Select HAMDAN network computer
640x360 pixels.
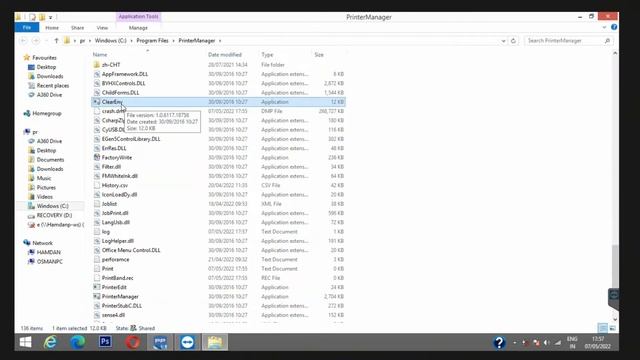click(x=48, y=252)
